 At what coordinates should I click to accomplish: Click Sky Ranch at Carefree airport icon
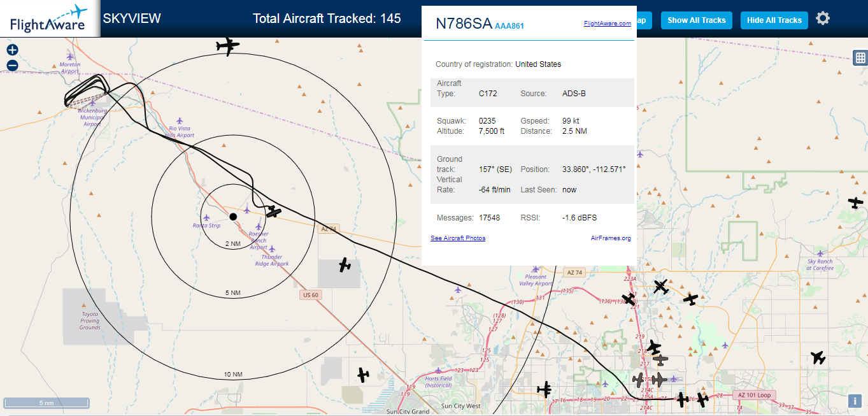click(820, 253)
